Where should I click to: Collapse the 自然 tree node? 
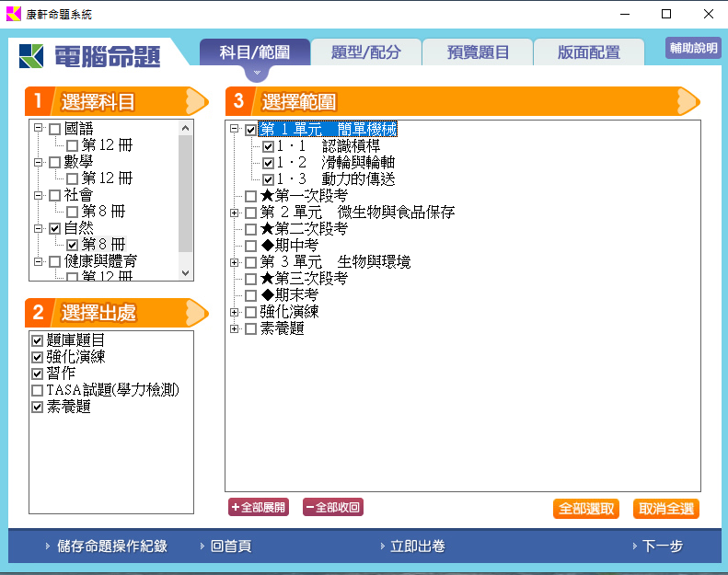point(38,228)
